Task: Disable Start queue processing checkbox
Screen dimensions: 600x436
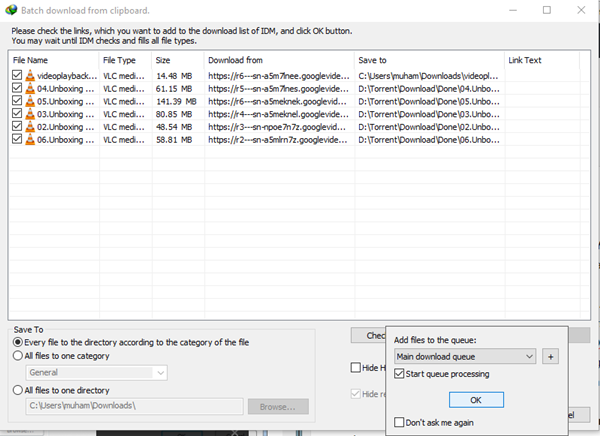Action: pos(401,374)
